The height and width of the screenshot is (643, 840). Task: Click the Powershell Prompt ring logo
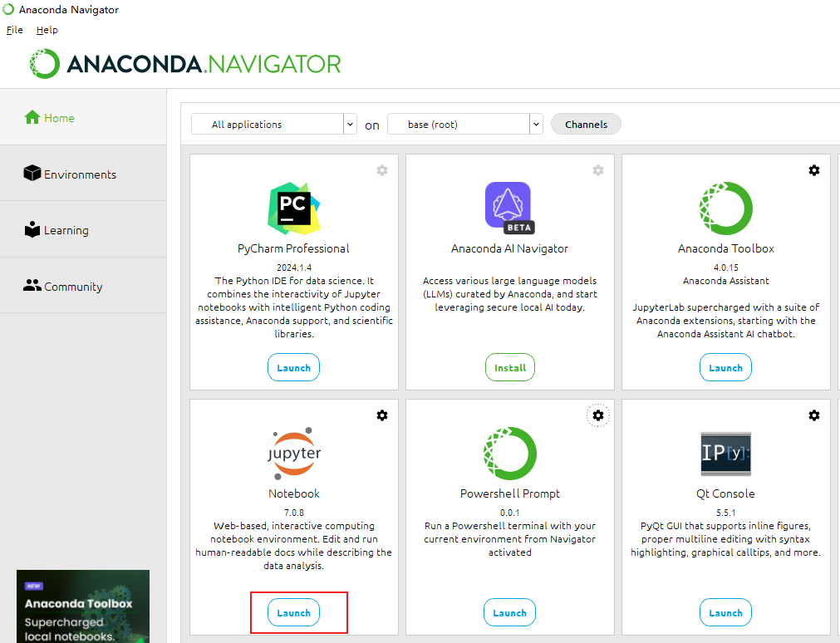point(509,454)
